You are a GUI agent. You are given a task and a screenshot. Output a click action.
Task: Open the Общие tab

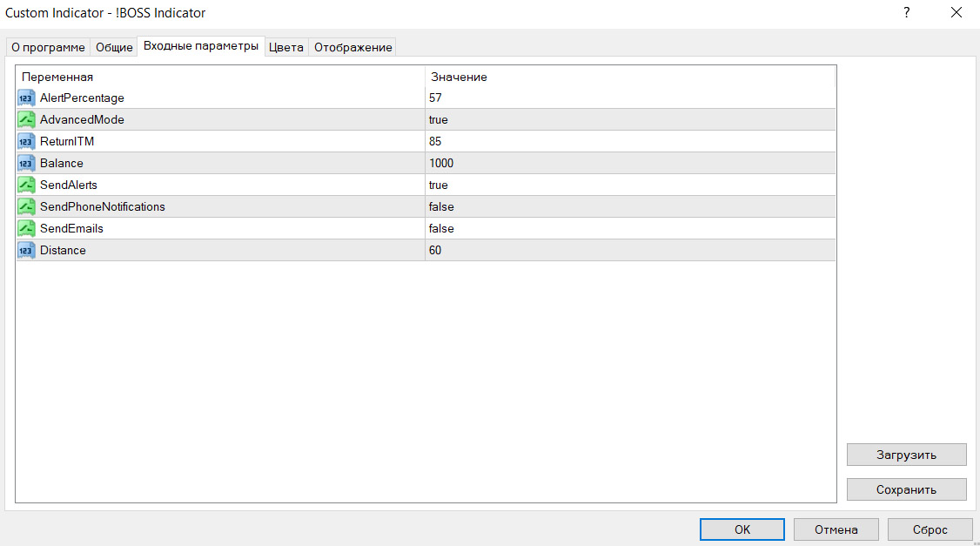(x=114, y=48)
